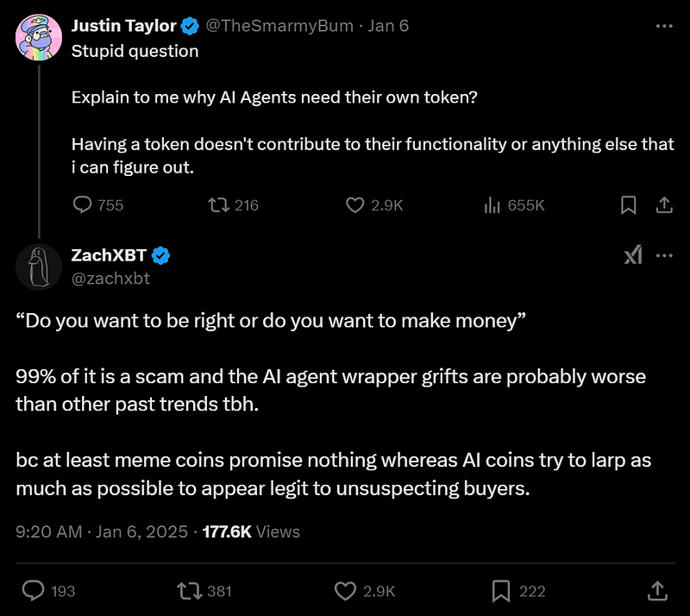This screenshot has width=690, height=616.
Task: Open ZachXBT's profile avatar
Action: click(37, 266)
